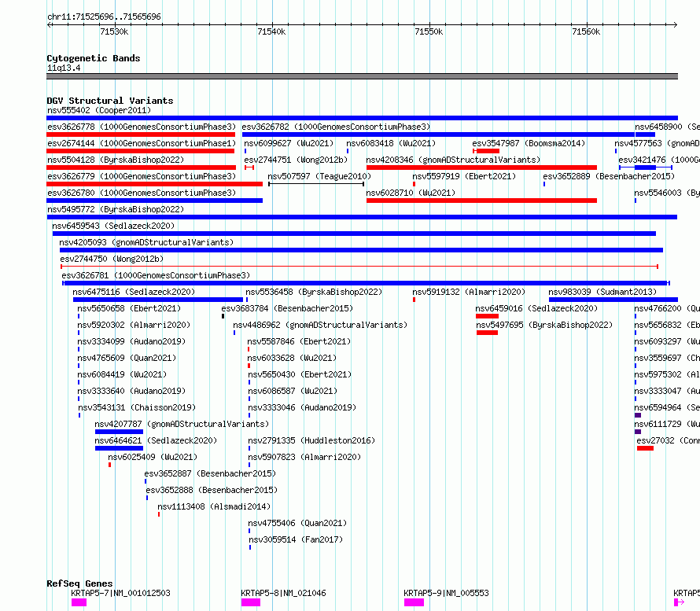The image size is (700, 611).
Task: Click nsv5650430 (Ebert2021) label
Action: pos(300,374)
